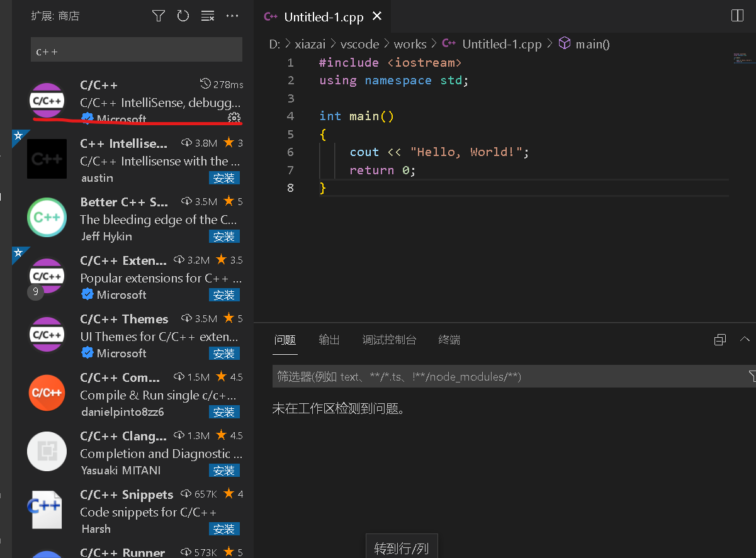This screenshot has width=756, height=558.
Task: Click the 278ms activation time indicator
Action: [x=222, y=84]
